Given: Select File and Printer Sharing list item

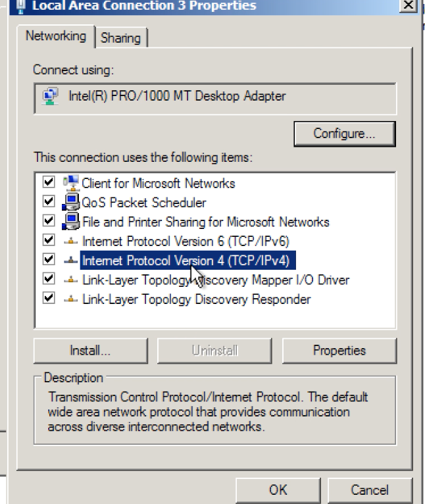Looking at the screenshot, I should (x=205, y=222).
